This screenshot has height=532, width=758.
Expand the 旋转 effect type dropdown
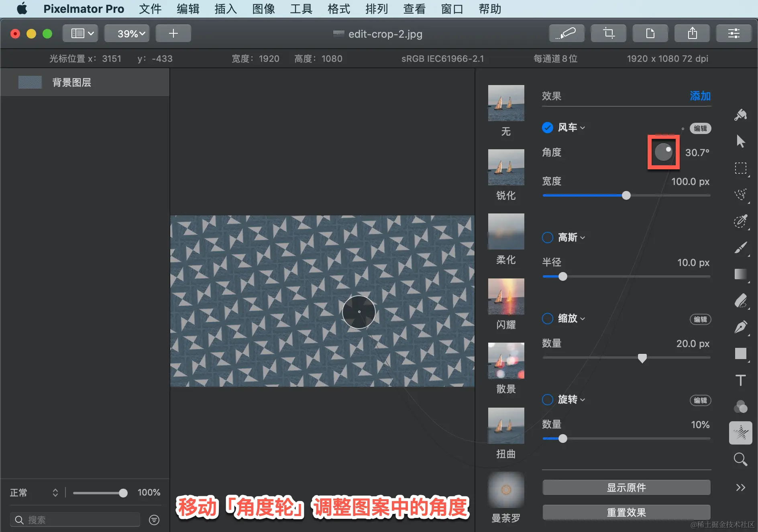point(572,400)
